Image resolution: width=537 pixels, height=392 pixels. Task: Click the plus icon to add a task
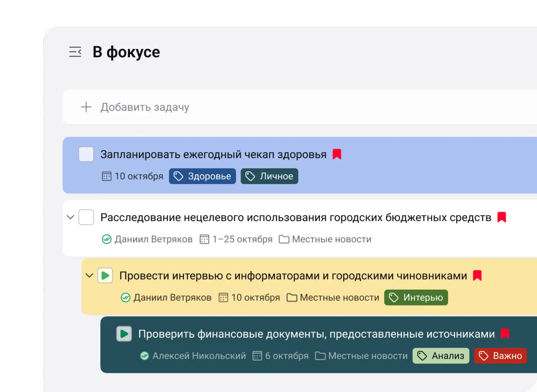(86, 107)
